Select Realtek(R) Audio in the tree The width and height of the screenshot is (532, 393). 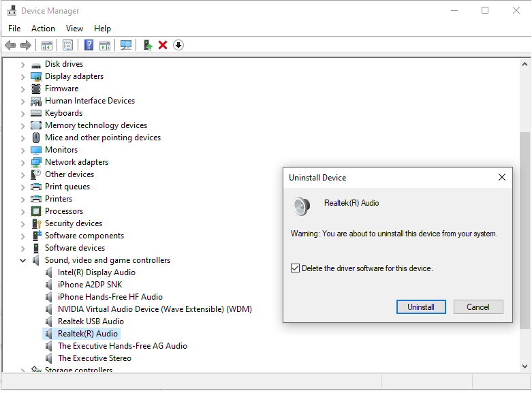tap(88, 334)
